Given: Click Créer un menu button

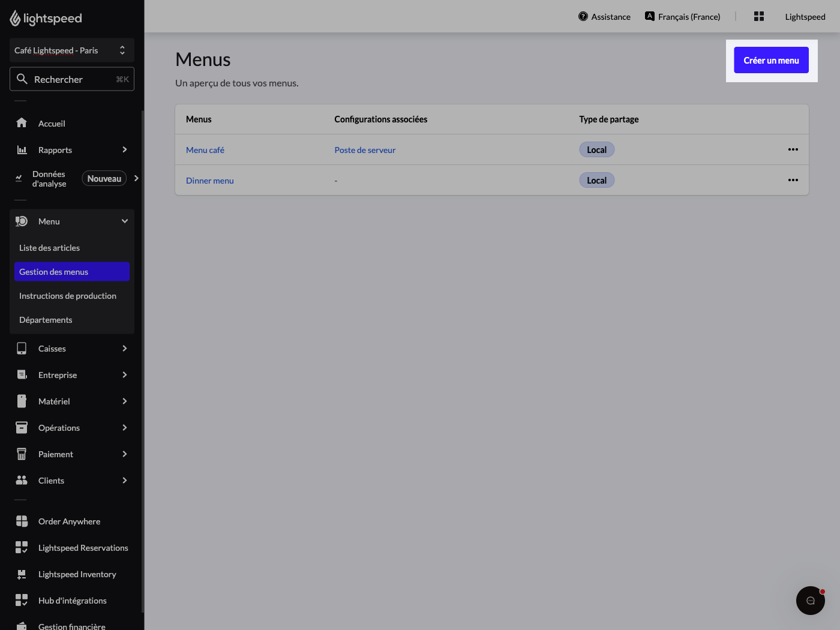Looking at the screenshot, I should coord(772,60).
